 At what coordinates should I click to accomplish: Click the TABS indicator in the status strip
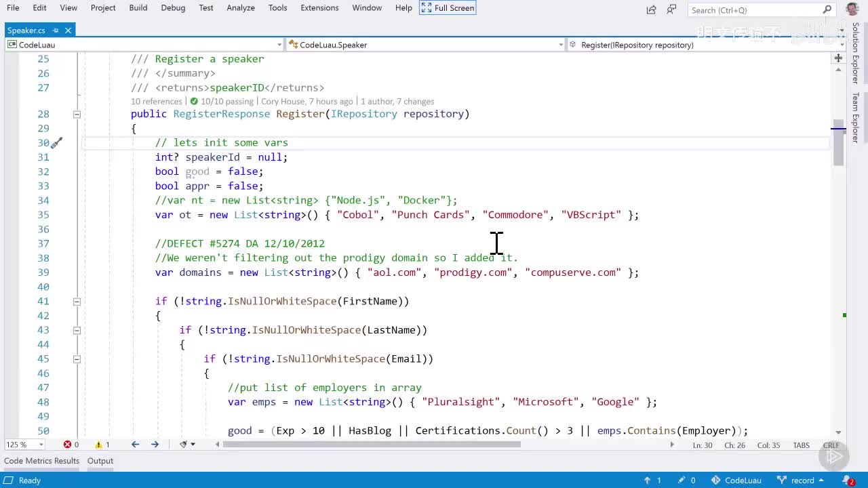tap(801, 445)
